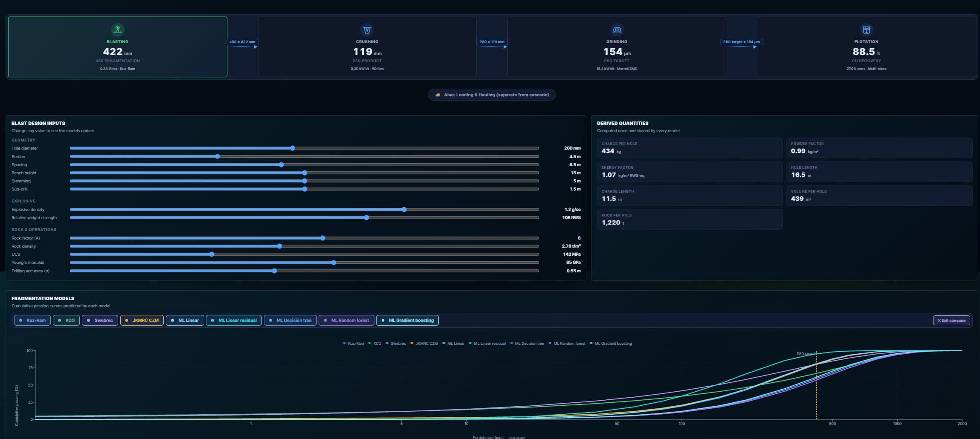Adjust the Drilling accuracy slider
This screenshot has height=439, width=980.
304,271
